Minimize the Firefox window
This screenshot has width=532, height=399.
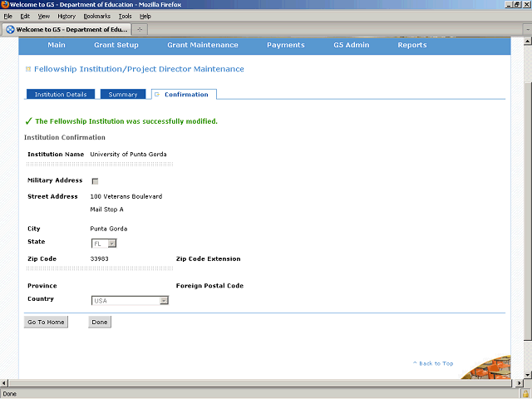[509, 4]
